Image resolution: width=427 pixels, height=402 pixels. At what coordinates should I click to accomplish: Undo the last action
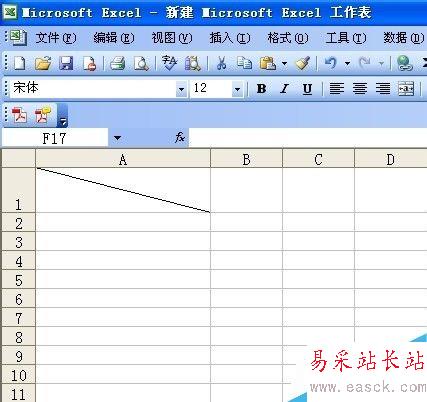coord(331,63)
